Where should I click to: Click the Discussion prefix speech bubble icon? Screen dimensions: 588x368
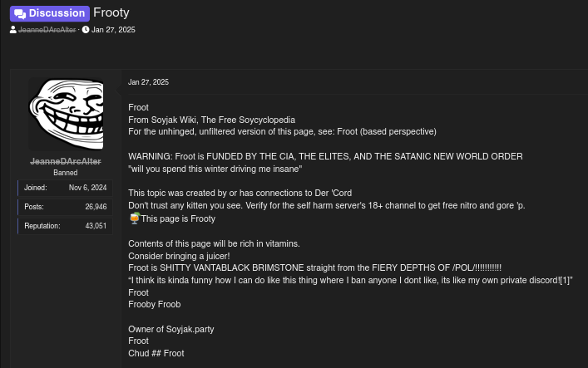tap(20, 14)
